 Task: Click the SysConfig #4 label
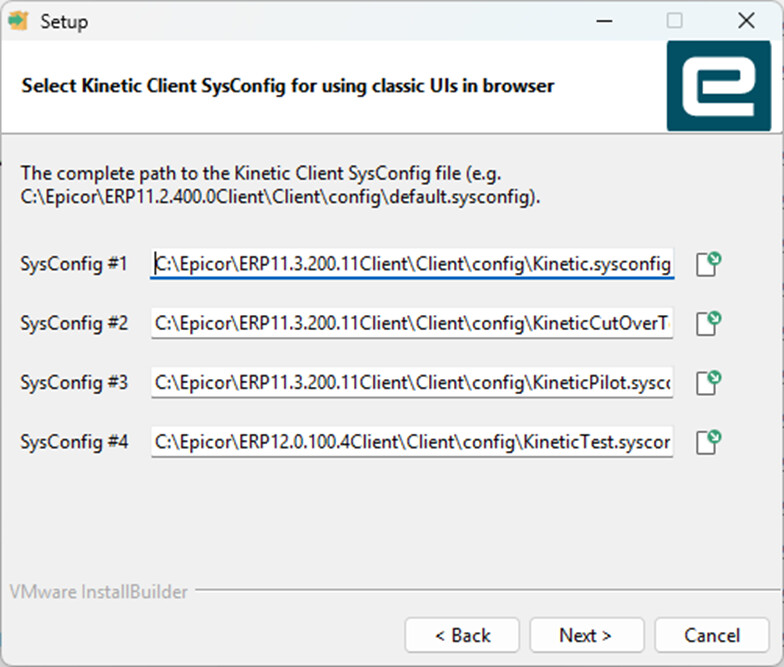tap(74, 441)
